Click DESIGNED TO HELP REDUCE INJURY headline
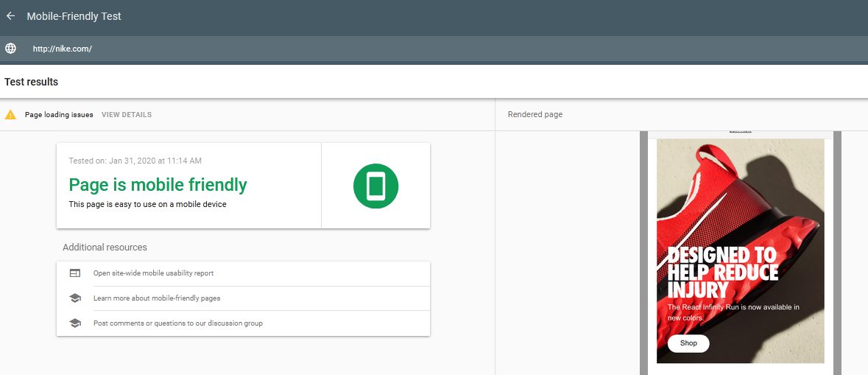Image resolution: width=868 pixels, height=375 pixels. click(722, 273)
